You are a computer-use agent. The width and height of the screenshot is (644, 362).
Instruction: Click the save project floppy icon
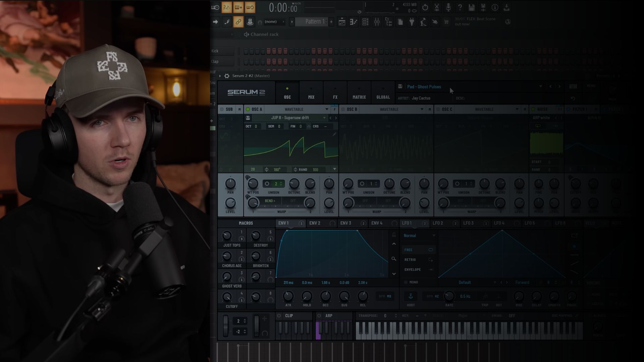point(472,7)
